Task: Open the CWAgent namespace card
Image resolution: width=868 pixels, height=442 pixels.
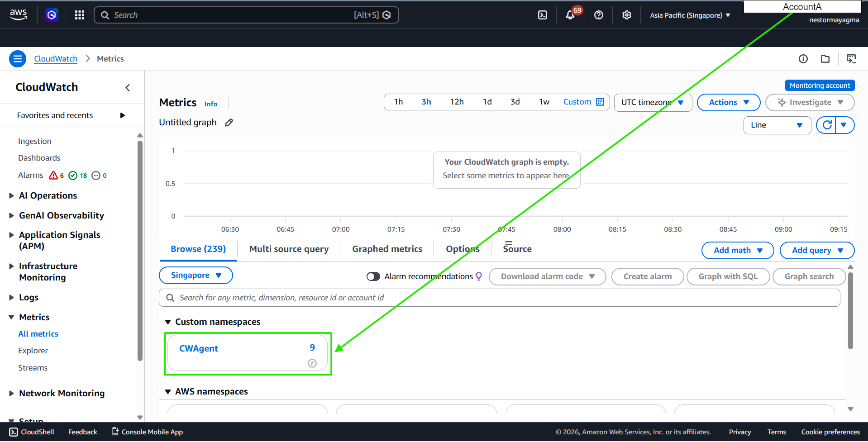Action: click(x=248, y=353)
